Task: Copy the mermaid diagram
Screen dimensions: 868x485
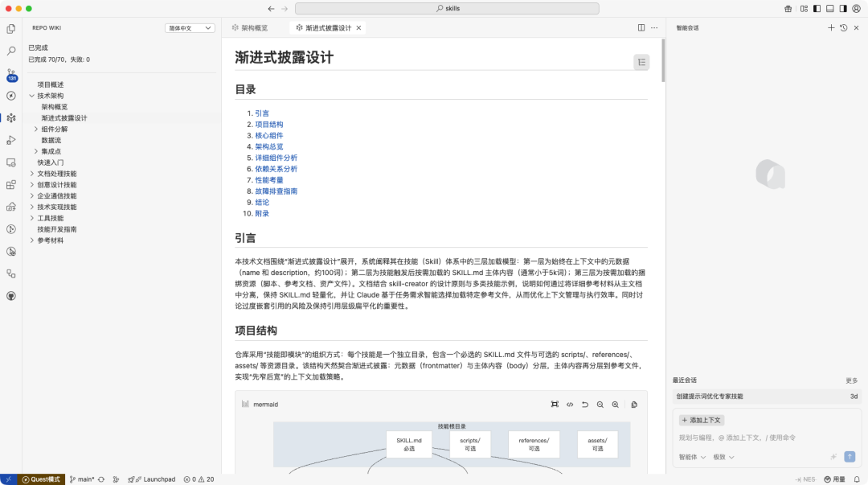Action: (x=634, y=405)
